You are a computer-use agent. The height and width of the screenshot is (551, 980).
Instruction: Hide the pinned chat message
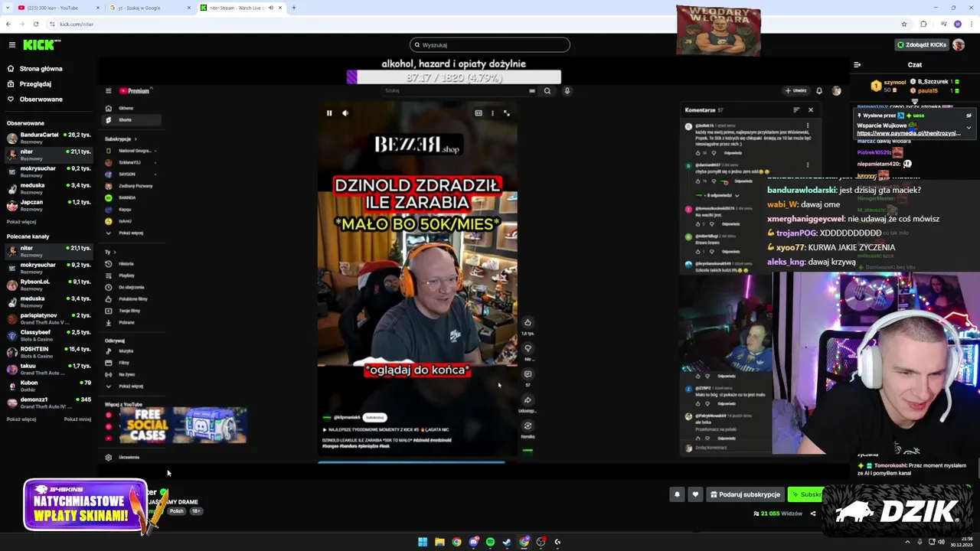(x=969, y=116)
